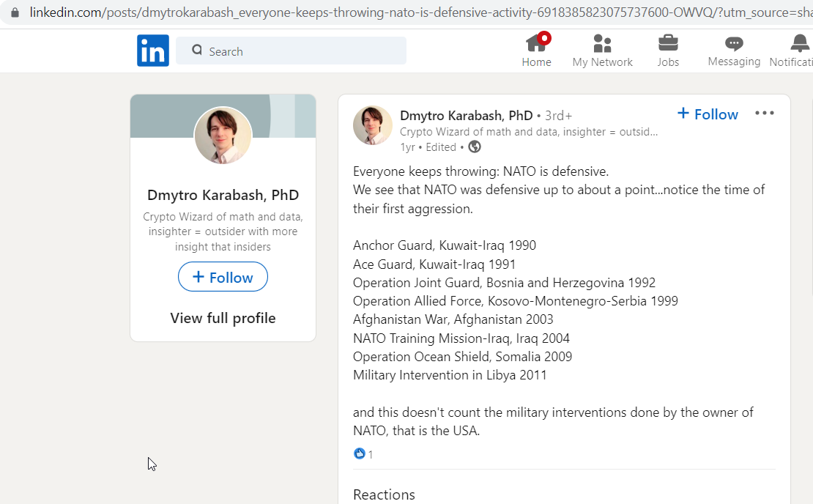The image size is (813, 504).
Task: Click the reaction count 1
Action: (x=370, y=455)
